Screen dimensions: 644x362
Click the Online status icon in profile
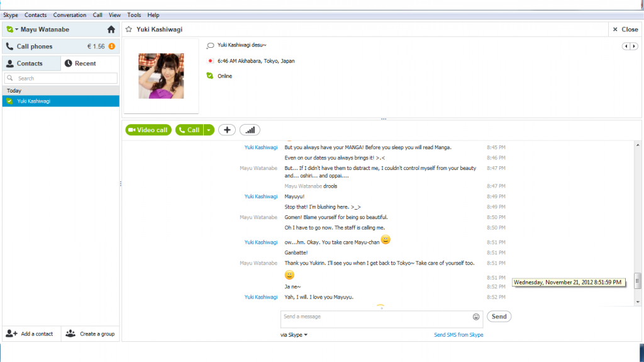point(210,76)
